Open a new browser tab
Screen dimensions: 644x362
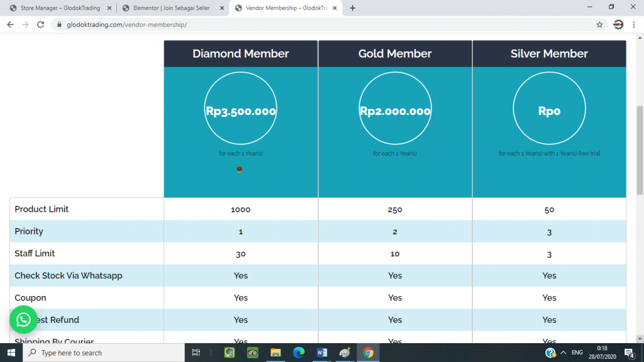(352, 8)
